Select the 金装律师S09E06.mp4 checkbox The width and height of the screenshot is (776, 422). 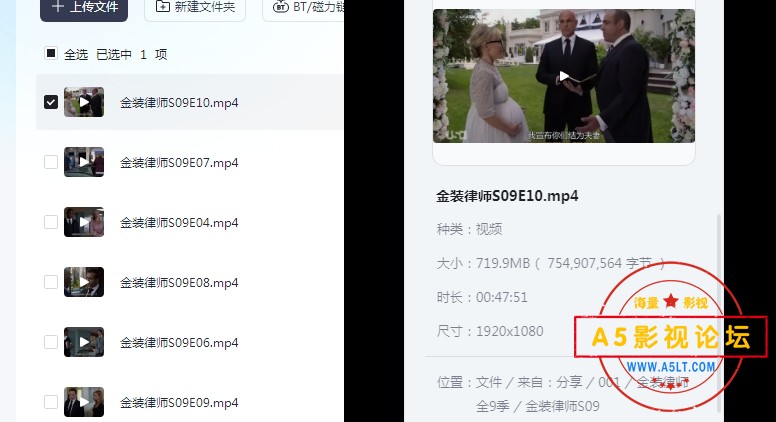[x=51, y=342]
